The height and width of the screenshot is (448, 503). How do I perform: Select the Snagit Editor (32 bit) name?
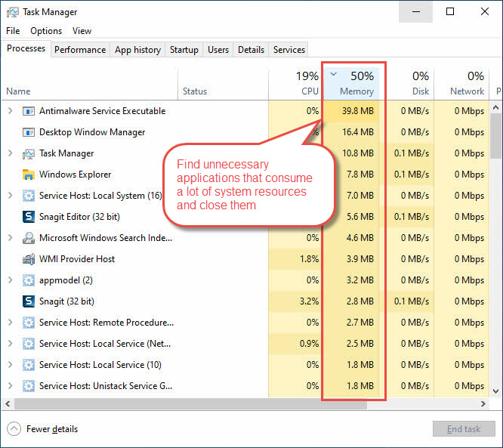pyautogui.click(x=79, y=217)
